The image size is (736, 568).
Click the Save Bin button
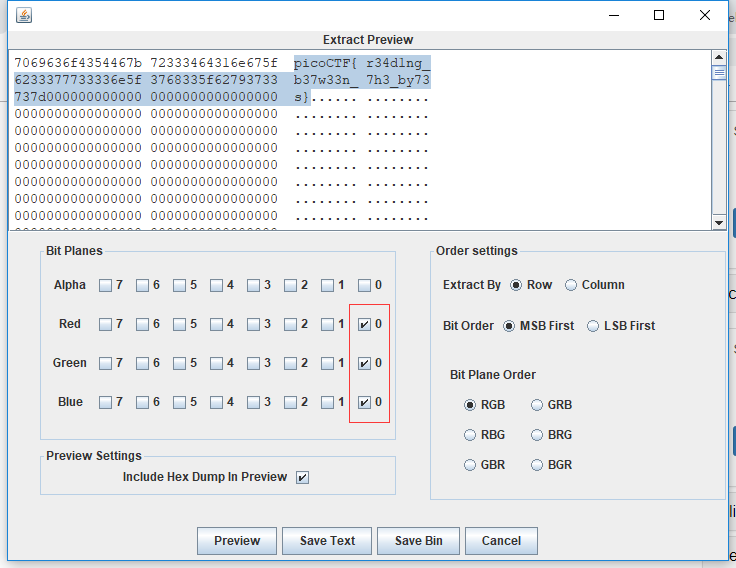[x=418, y=541]
